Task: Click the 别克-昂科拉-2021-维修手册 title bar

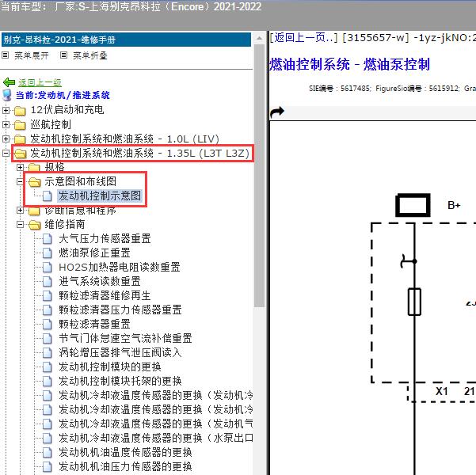Action: click(x=126, y=40)
